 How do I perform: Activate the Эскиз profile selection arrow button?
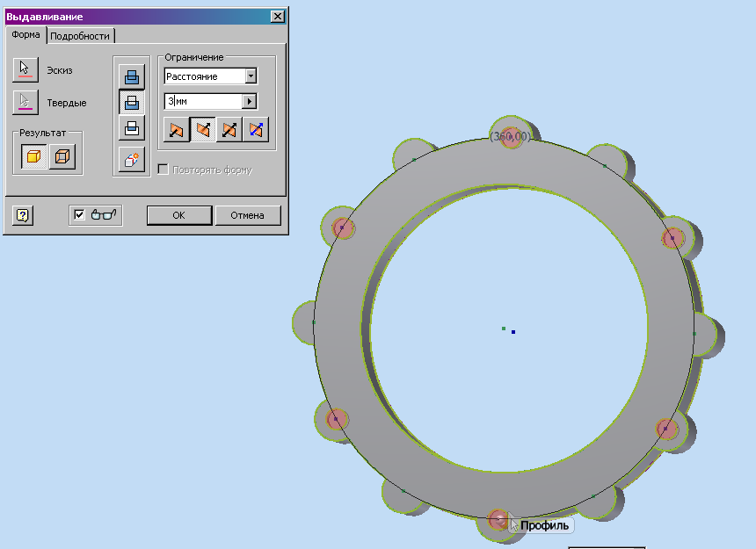point(25,69)
